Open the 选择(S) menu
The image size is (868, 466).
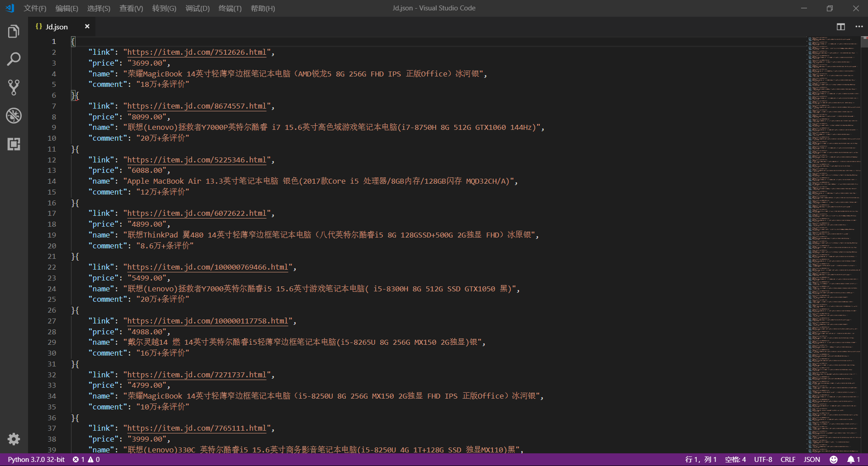pyautogui.click(x=99, y=8)
